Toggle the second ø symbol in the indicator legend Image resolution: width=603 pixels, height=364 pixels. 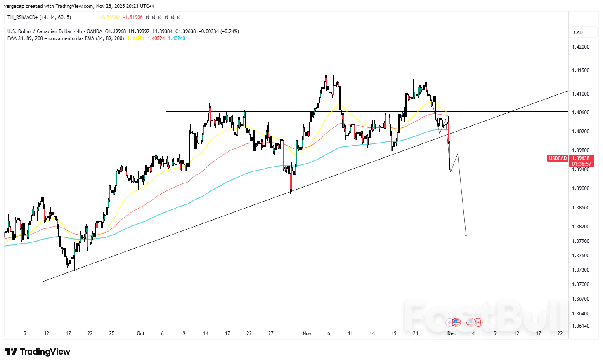pyautogui.click(x=153, y=17)
